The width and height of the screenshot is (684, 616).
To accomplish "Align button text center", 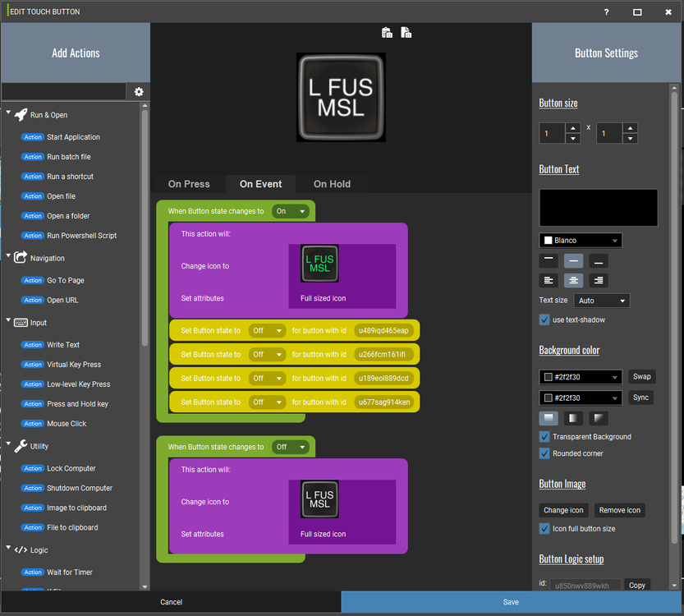I will click(573, 281).
